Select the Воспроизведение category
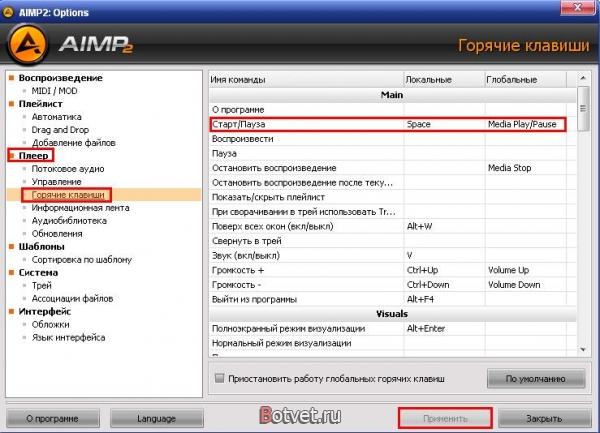600x433 pixels. pyautogui.click(x=60, y=78)
